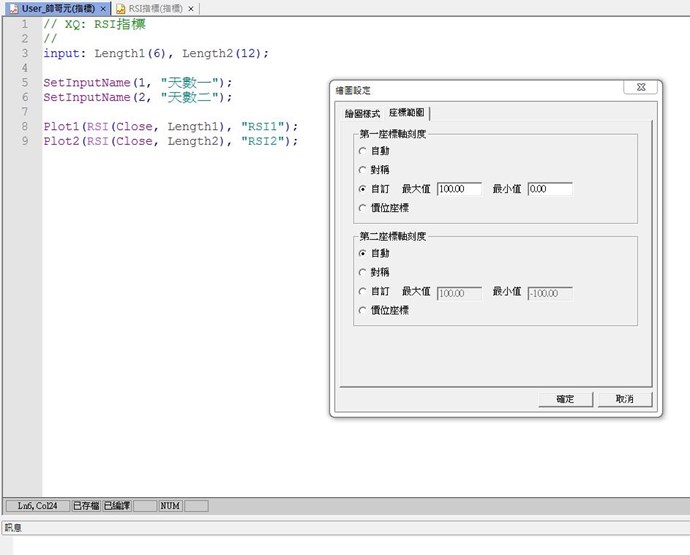Enable 自訂 for second axis scale
The image size is (690, 555).
pyautogui.click(x=362, y=291)
